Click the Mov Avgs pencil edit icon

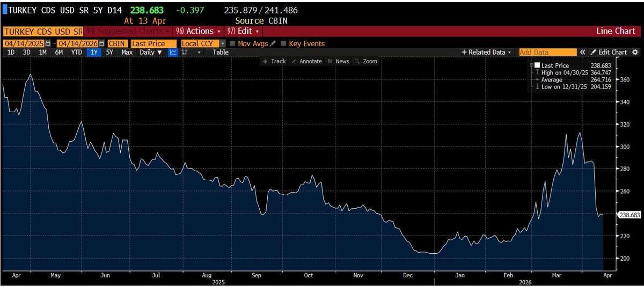273,43
